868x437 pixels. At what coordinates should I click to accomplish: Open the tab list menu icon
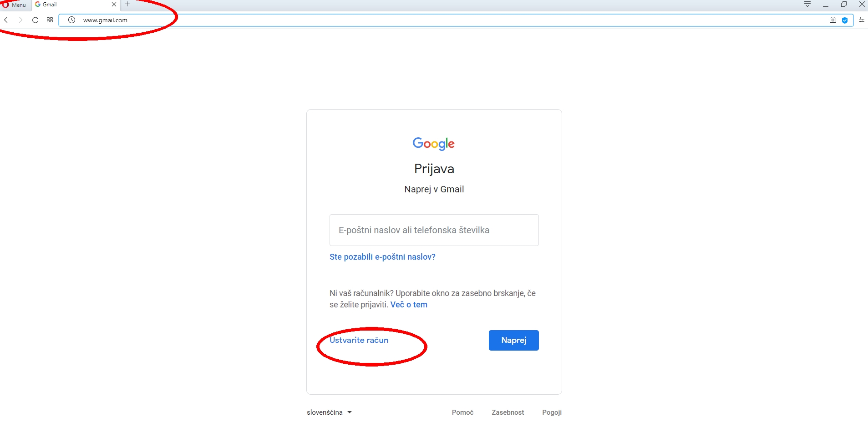(x=807, y=5)
